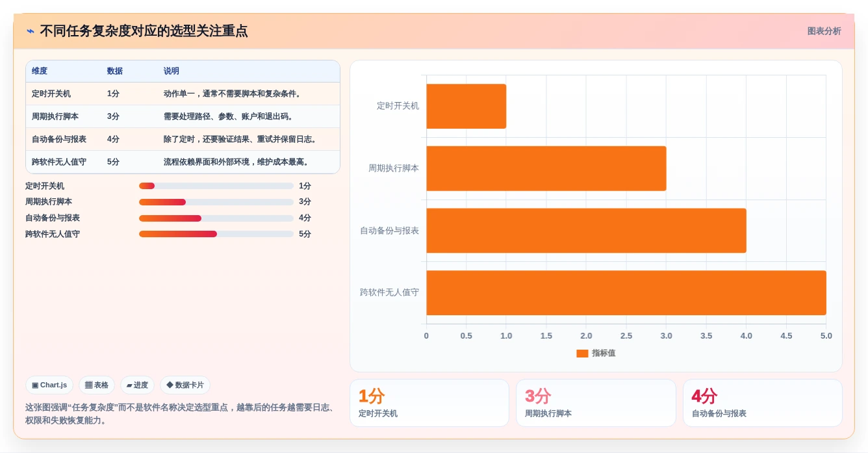Click description 动作单一，通常不需要脚本和复杂条件。
868x453 pixels.
[234, 94]
